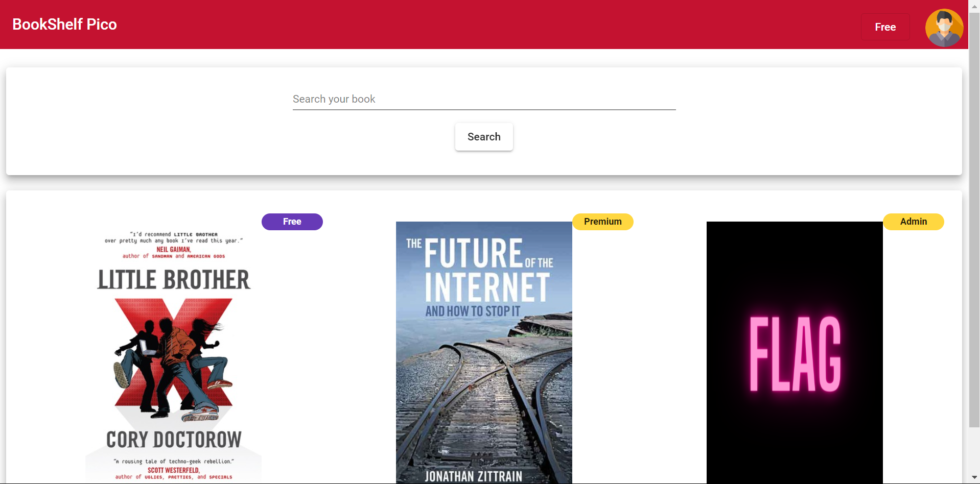Click the Cory Doctorow author name on the cover
980x484 pixels.
(x=174, y=438)
